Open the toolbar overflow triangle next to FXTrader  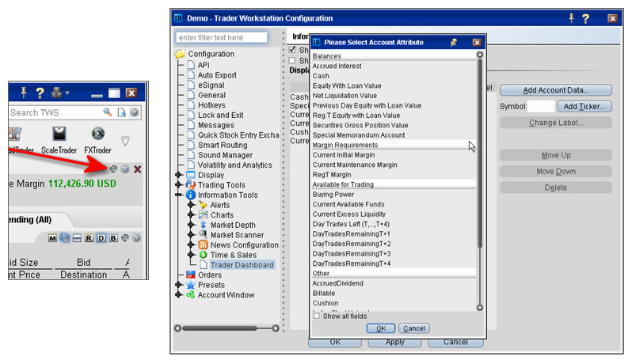pos(125,142)
